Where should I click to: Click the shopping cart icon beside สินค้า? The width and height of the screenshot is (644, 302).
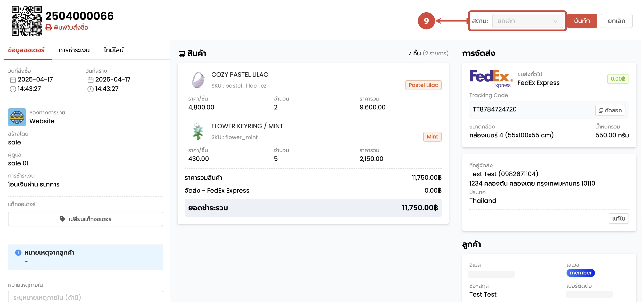pyautogui.click(x=182, y=54)
